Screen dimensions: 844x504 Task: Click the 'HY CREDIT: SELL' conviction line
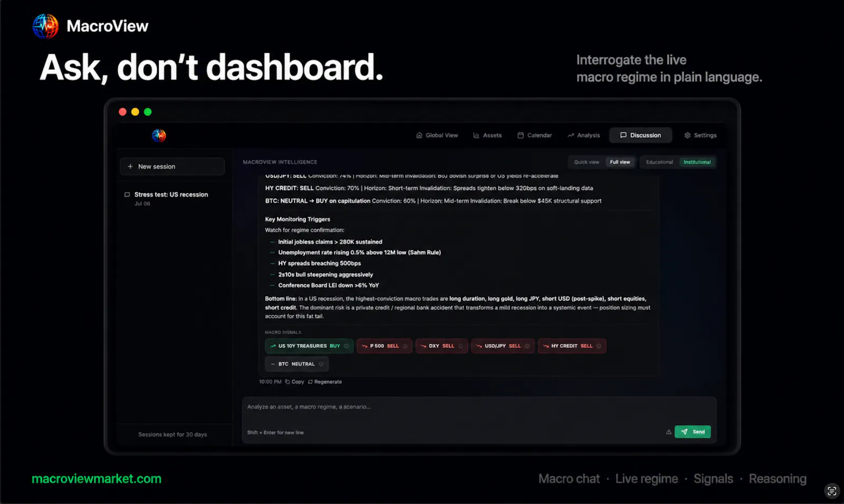coord(429,188)
